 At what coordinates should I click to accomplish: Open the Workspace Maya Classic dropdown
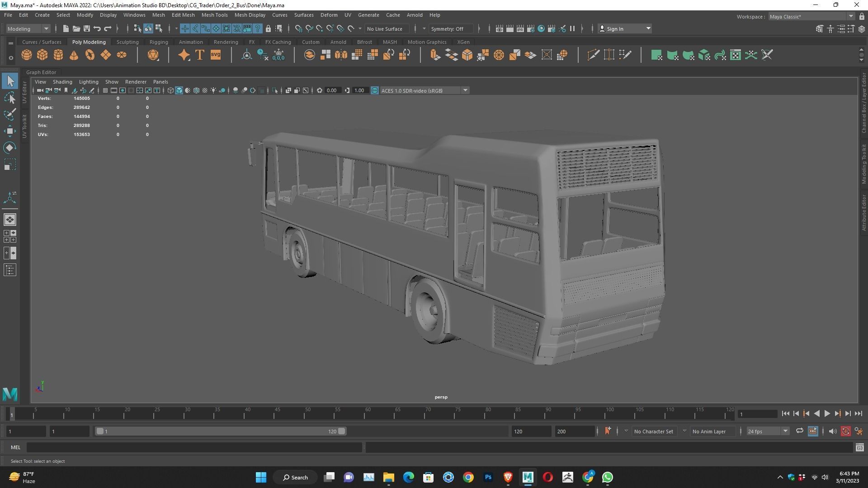pos(811,17)
